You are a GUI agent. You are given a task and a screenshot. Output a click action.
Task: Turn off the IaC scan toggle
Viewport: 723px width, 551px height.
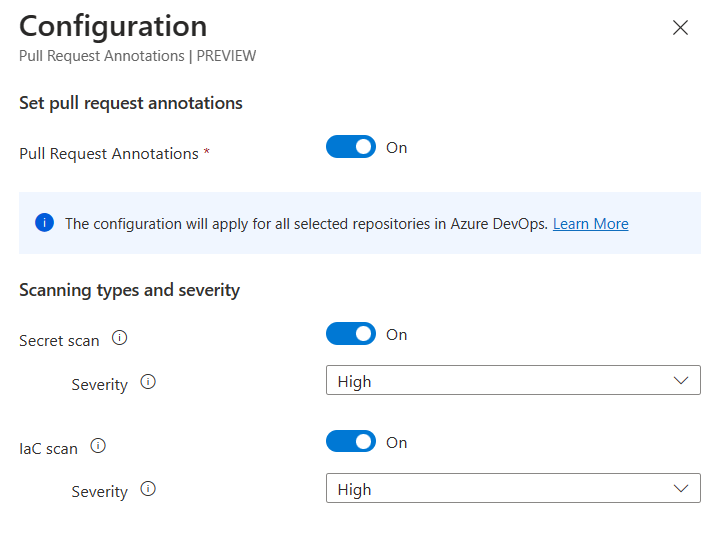tap(351, 442)
